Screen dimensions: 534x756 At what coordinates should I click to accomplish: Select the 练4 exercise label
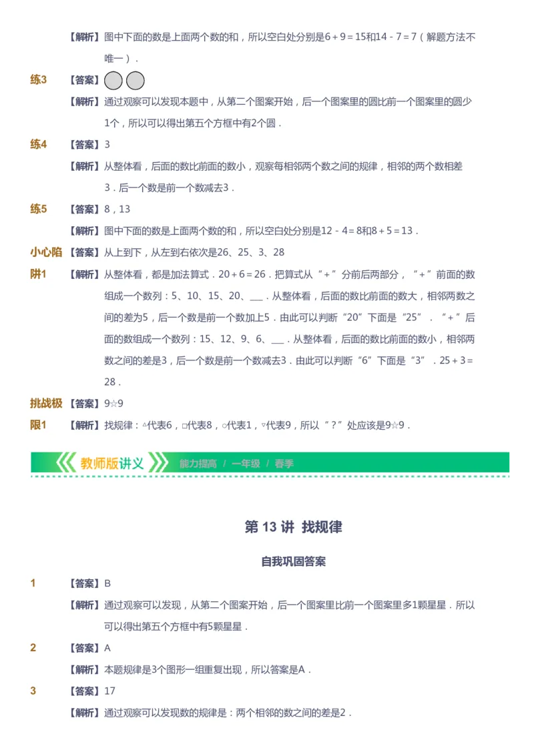click(39, 144)
